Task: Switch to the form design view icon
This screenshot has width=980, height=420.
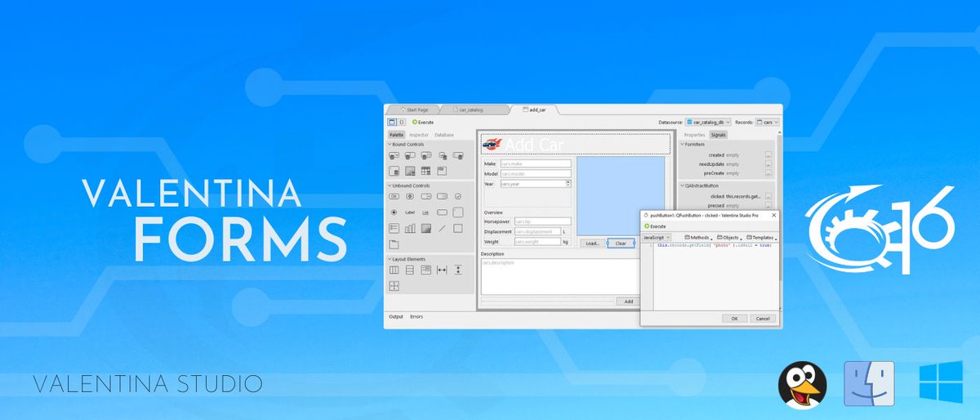Action: coord(392,122)
